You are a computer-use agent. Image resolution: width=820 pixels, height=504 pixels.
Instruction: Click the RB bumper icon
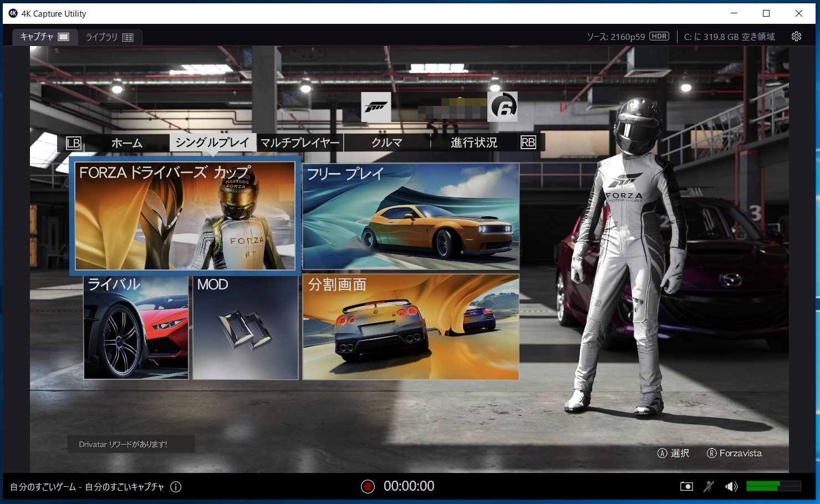(528, 142)
